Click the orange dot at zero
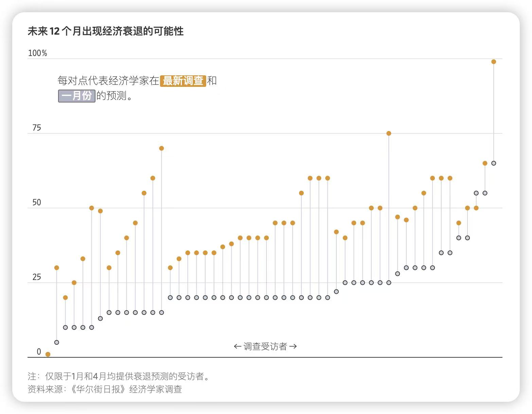This screenshot has width=532, height=414. (x=48, y=354)
